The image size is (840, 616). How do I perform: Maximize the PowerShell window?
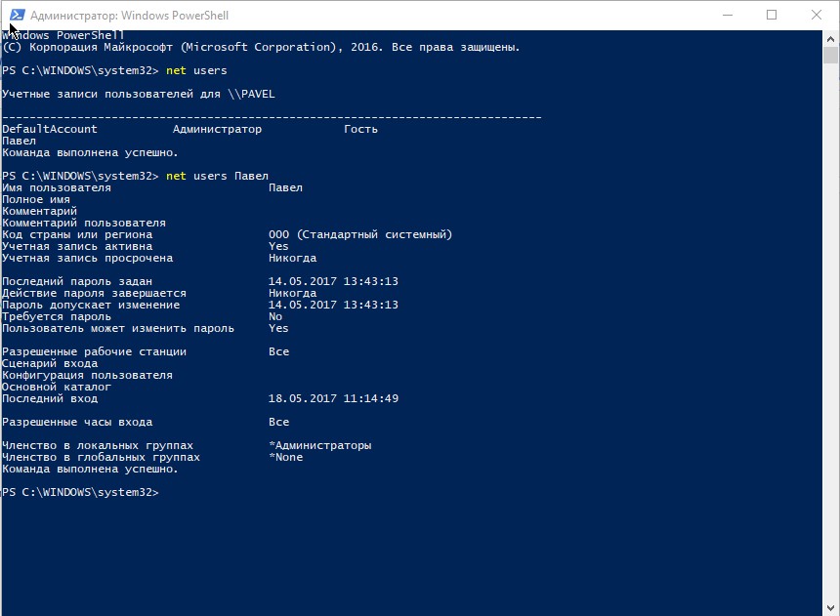[772, 16]
